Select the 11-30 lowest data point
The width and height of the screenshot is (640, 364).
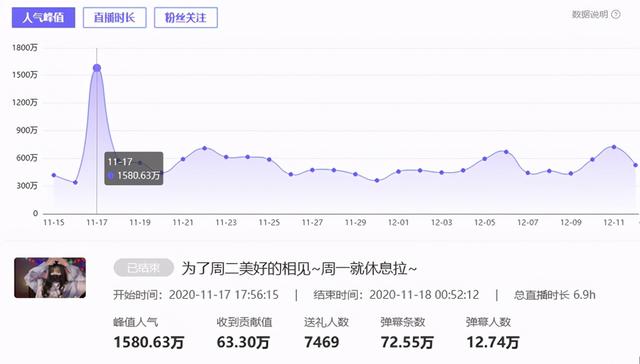377,180
